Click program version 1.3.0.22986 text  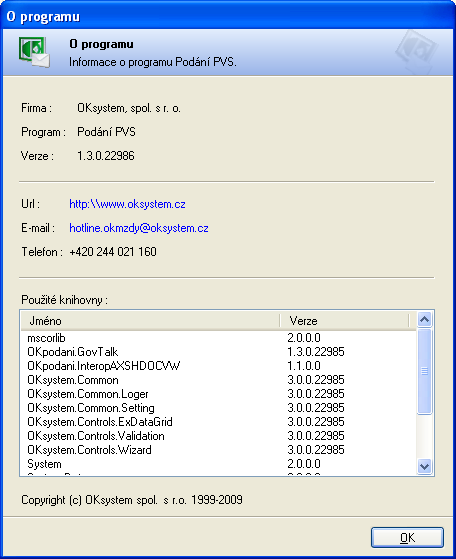(x=106, y=156)
